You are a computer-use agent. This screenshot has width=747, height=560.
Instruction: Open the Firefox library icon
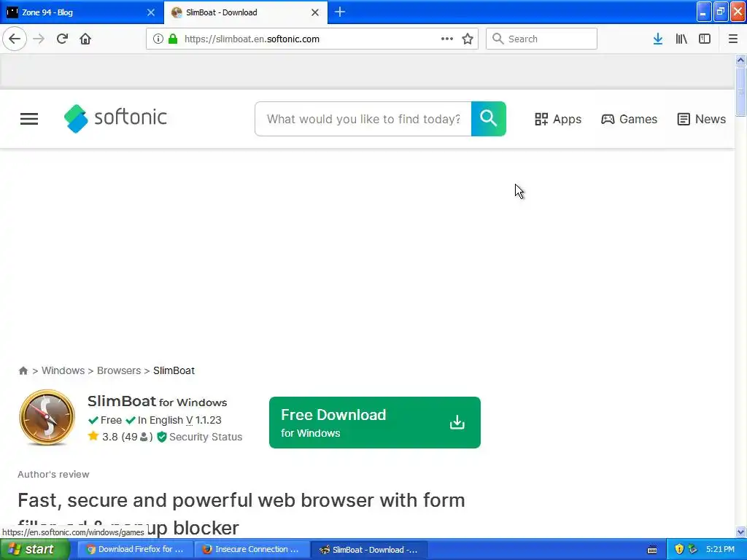681,39
